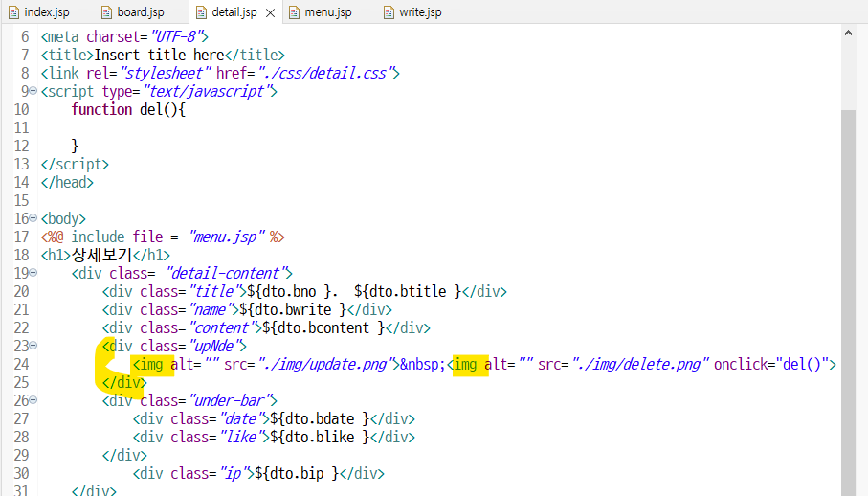The width and height of the screenshot is (868, 496).
Task: Click the index.jsp file icon
Action: point(13,12)
